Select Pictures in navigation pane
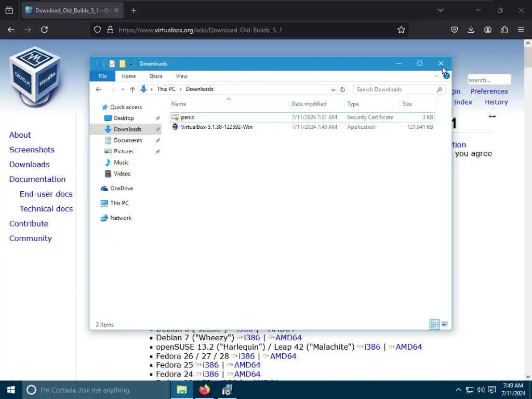The image size is (532, 399). 124,151
